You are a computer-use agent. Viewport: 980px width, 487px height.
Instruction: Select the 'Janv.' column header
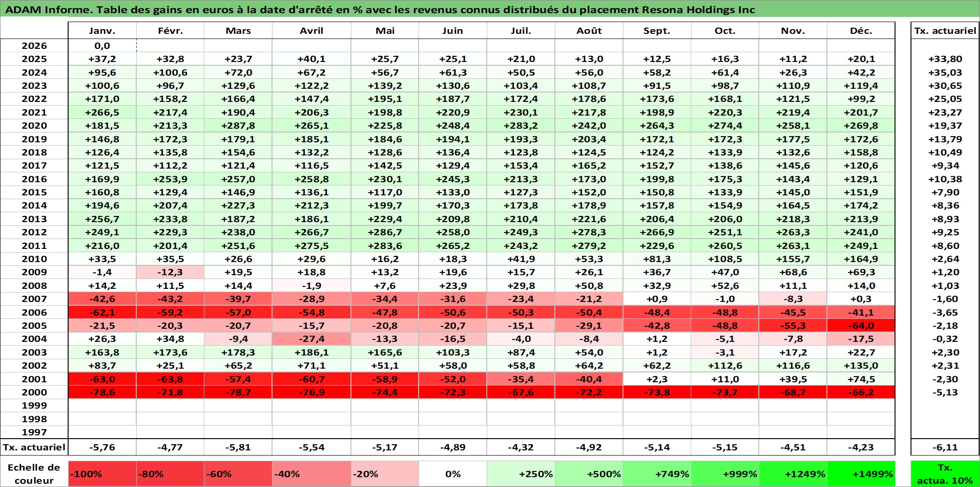(x=102, y=31)
